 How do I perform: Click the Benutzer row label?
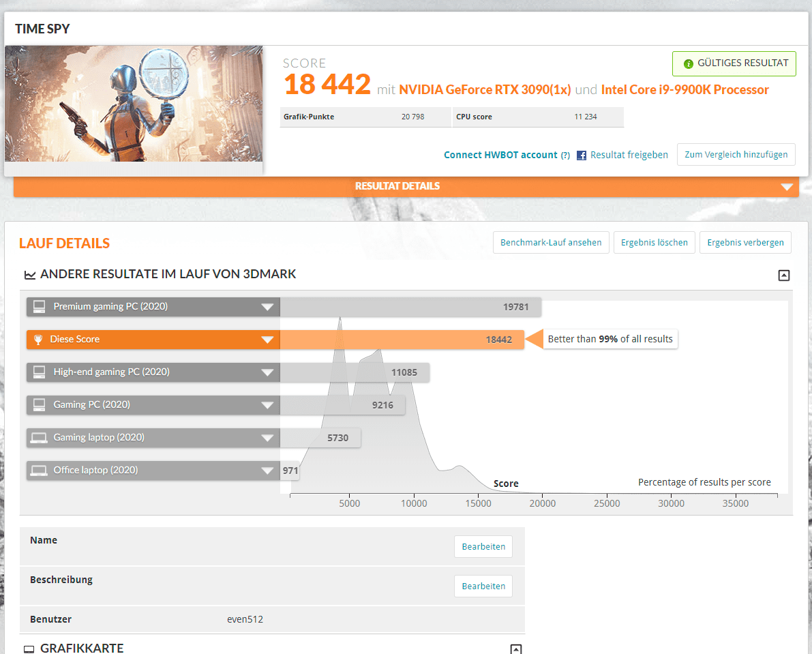(50, 619)
